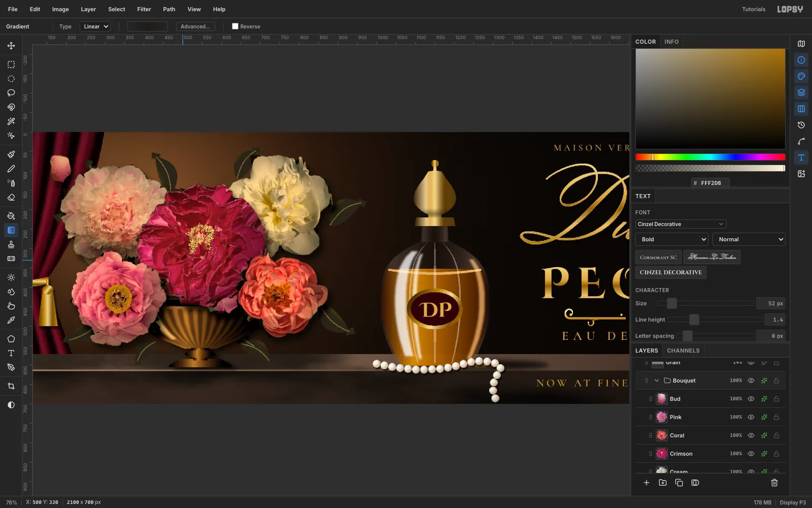Viewport: 812px width, 508px height.
Task: Create a new layer group folder
Action: point(663,483)
